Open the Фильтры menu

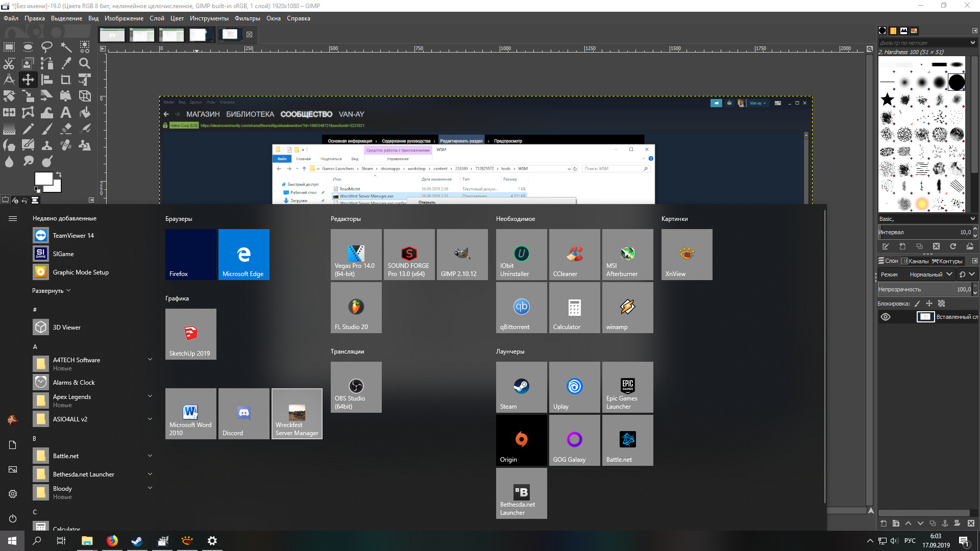pos(247,18)
